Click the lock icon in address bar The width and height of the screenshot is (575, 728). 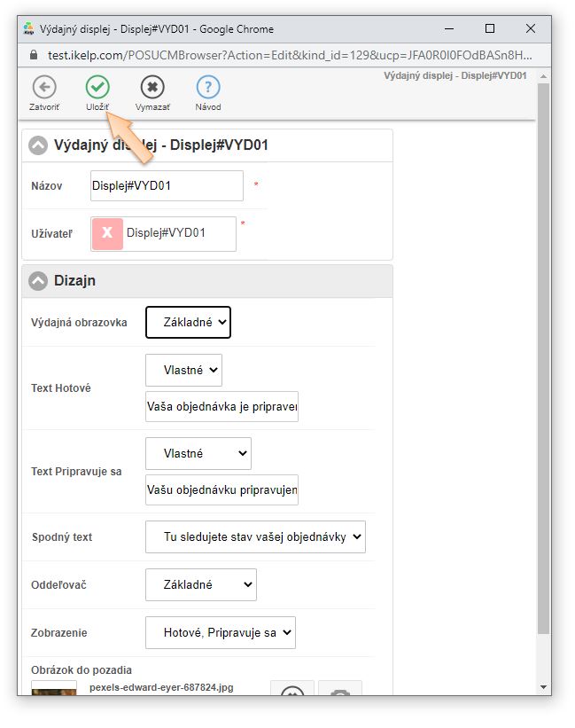coord(34,54)
